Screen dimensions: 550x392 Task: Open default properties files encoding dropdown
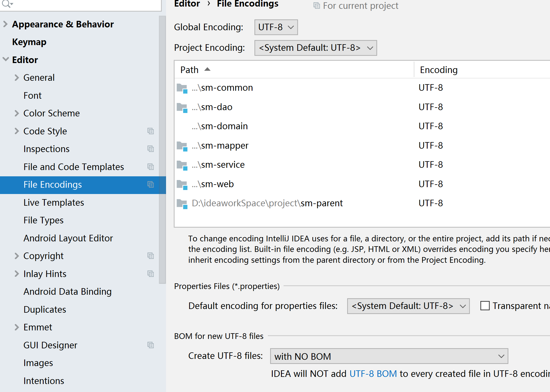point(408,306)
